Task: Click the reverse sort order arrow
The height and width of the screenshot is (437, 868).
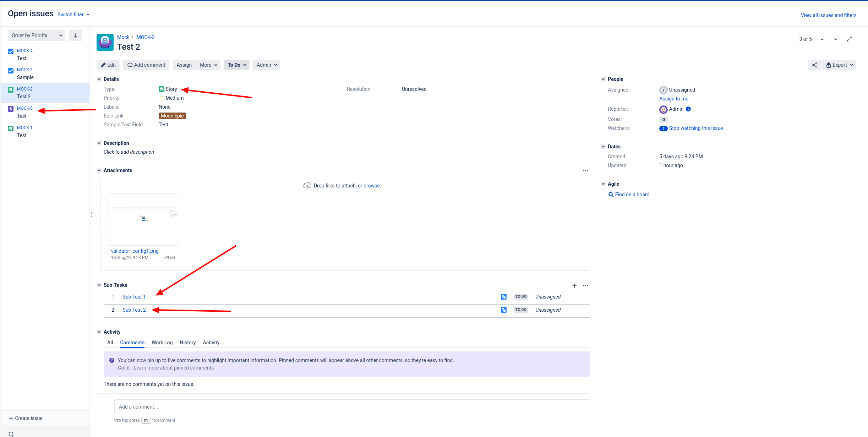Action: coord(75,35)
